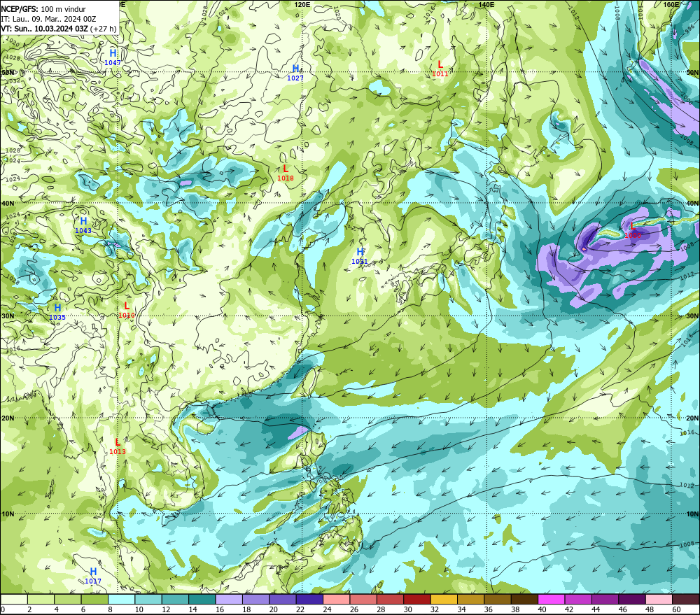Click the 140E longitude label

pyautogui.click(x=486, y=4)
